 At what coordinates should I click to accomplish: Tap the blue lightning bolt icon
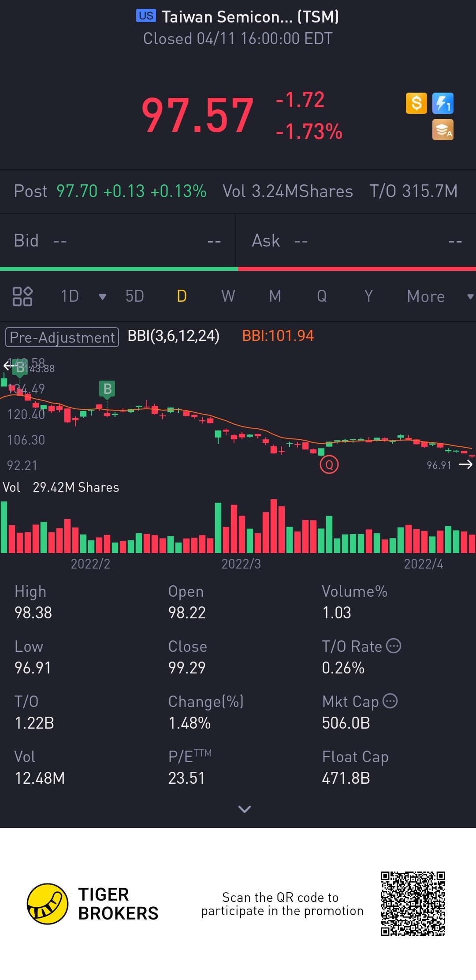tap(443, 103)
